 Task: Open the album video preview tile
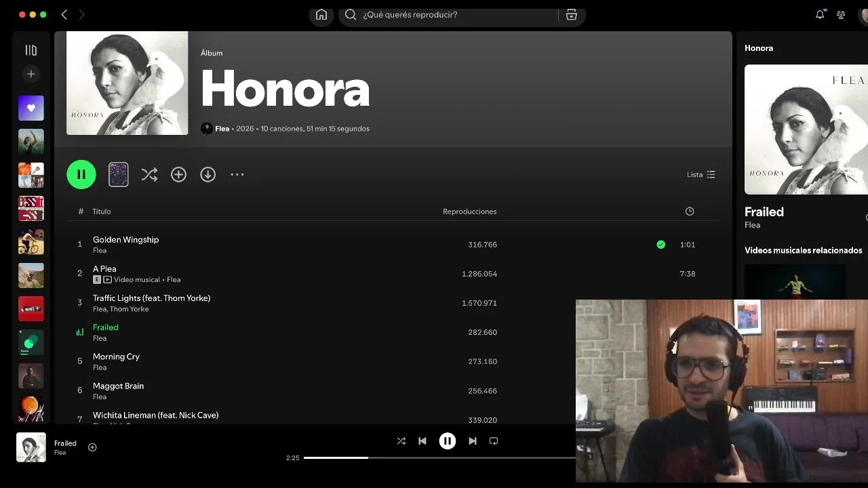[119, 174]
